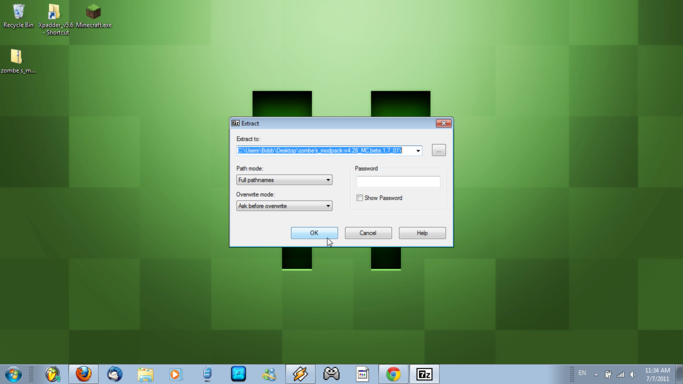This screenshot has width=683, height=384.
Task: Open the Overwrite mode dropdown
Action: (x=284, y=206)
